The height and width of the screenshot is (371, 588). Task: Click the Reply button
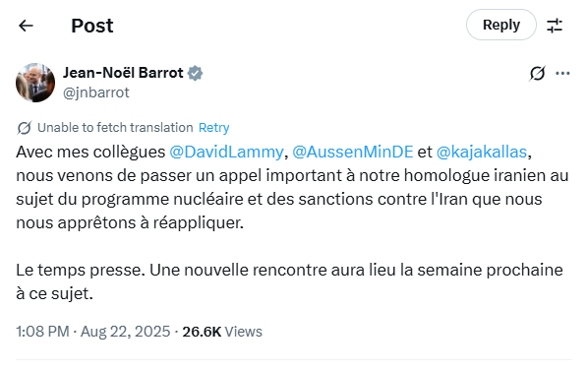[x=501, y=25]
